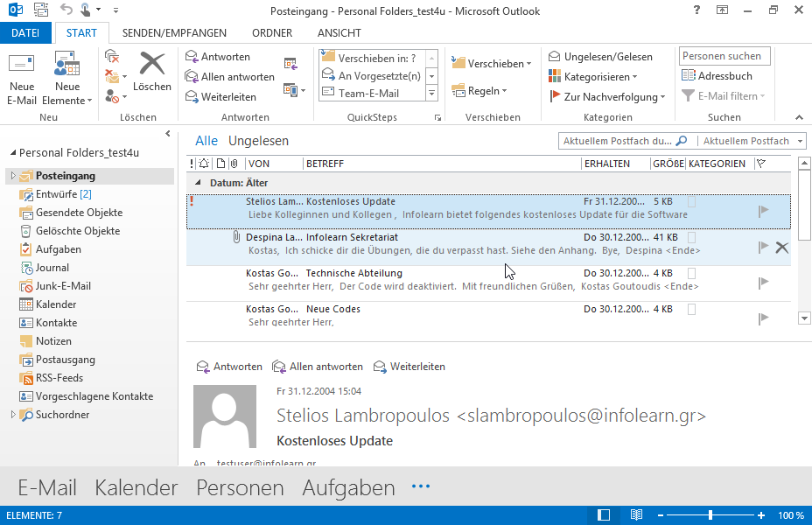
Task: Open the Zur Nachverfolgung flag menu
Action: pyautogui.click(x=607, y=97)
